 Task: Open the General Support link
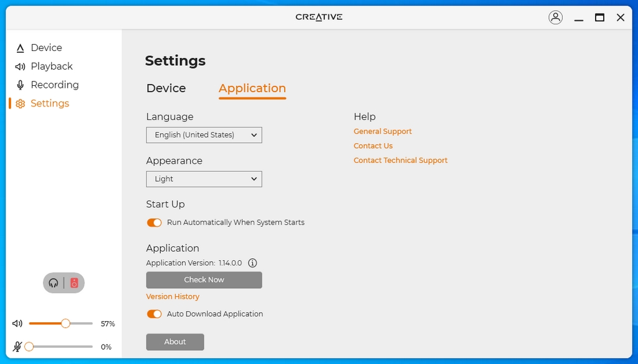point(383,131)
